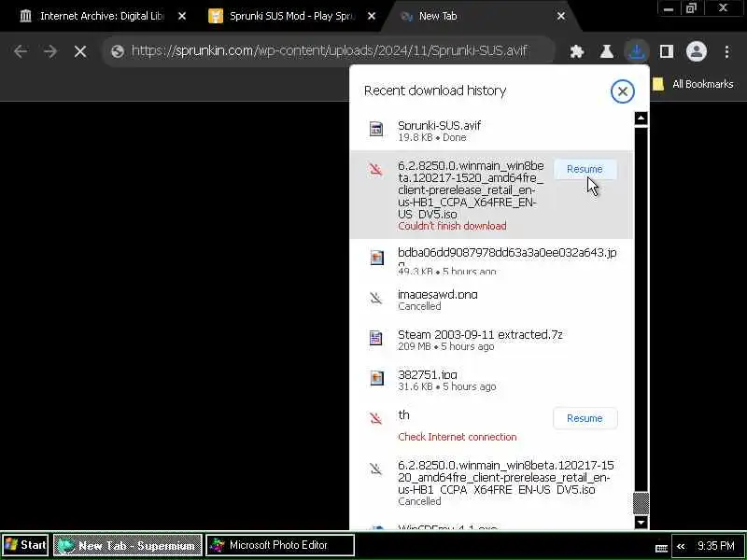Click the Steam 2003-09-11 archive icon
Viewport: 747px width, 560px height.
[376, 338]
